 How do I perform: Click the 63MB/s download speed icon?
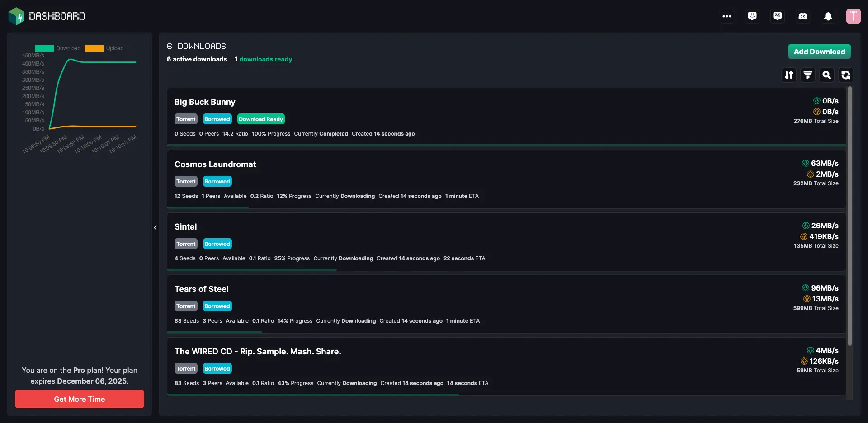point(806,163)
